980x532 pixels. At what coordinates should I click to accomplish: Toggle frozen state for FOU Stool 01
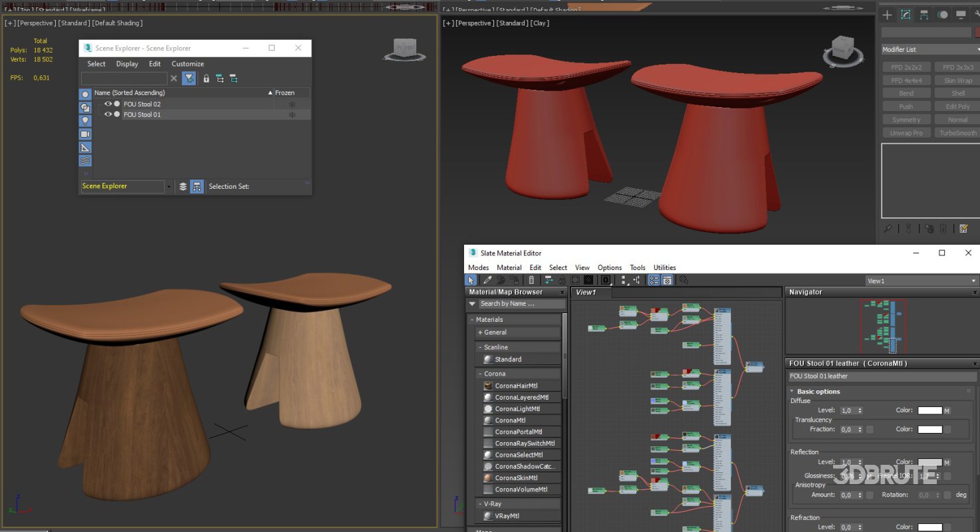tap(291, 114)
